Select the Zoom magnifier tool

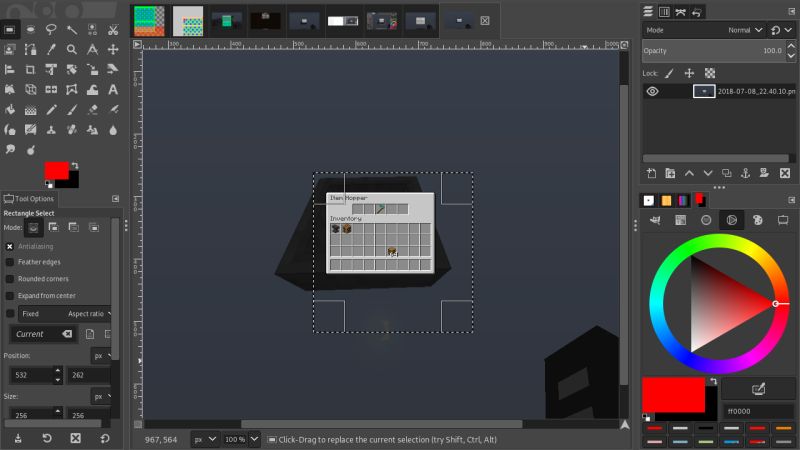72,49
